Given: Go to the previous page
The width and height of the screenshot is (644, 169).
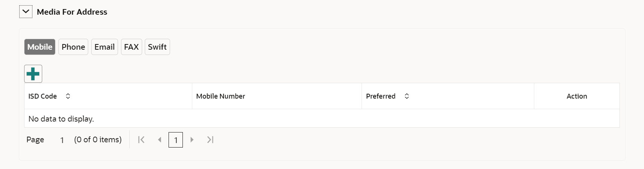Looking at the screenshot, I should point(159,140).
